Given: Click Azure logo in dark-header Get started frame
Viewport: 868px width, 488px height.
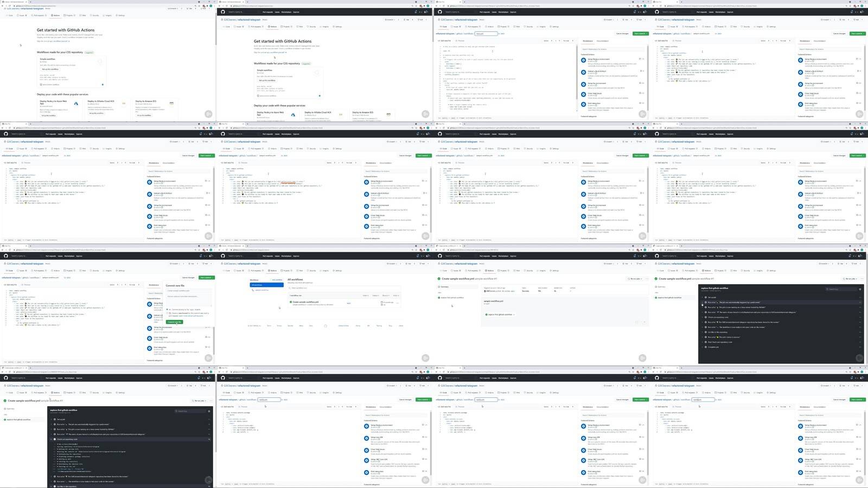Looking at the screenshot, I should (x=293, y=114).
